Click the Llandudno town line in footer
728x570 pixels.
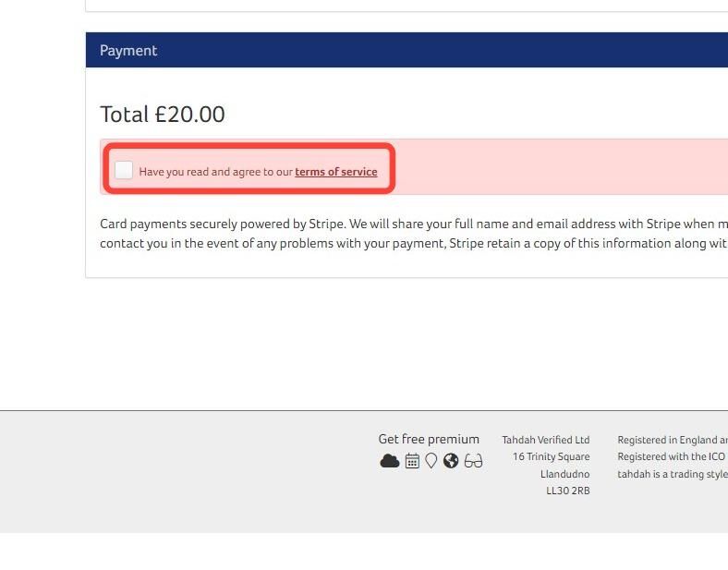564,474
